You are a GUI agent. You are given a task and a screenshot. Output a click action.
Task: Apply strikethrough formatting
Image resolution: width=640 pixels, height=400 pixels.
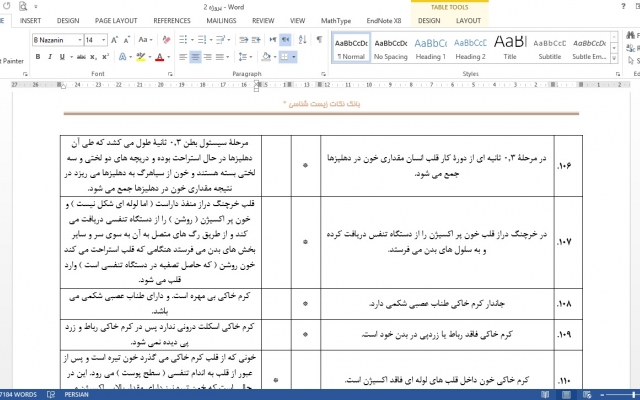point(81,57)
